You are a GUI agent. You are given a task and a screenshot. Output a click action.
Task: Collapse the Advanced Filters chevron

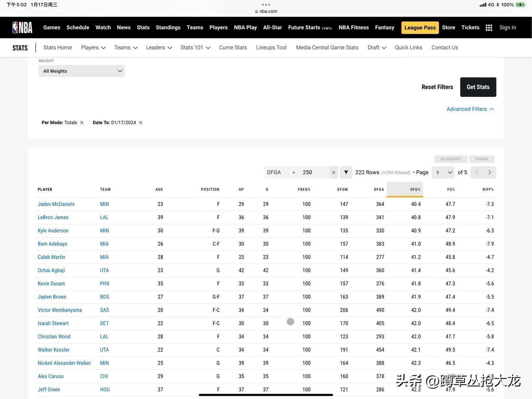pyautogui.click(x=492, y=109)
